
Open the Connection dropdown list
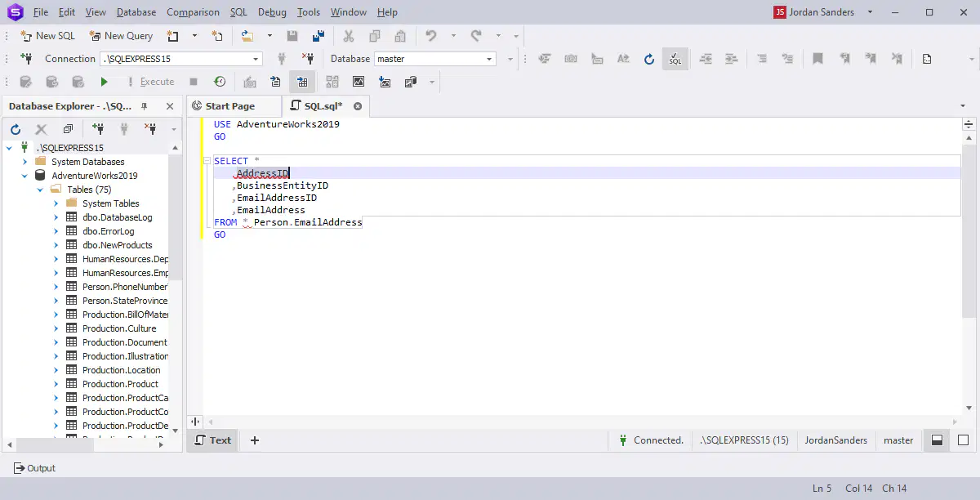click(x=256, y=59)
